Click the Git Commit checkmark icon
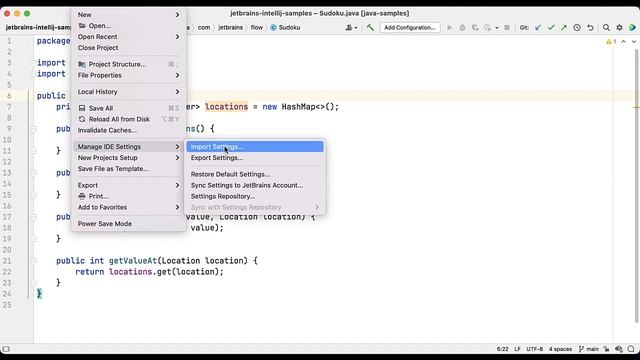 pyautogui.click(x=551, y=27)
